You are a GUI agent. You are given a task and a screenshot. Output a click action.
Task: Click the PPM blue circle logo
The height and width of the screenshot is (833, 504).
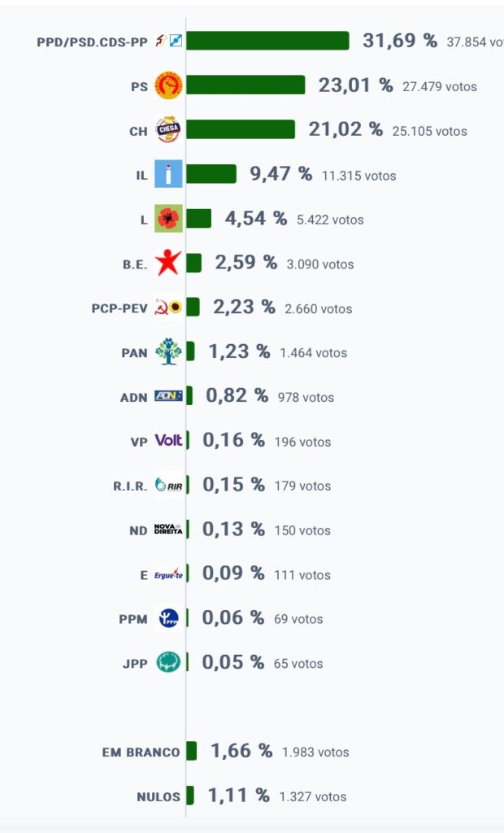pyautogui.click(x=168, y=618)
